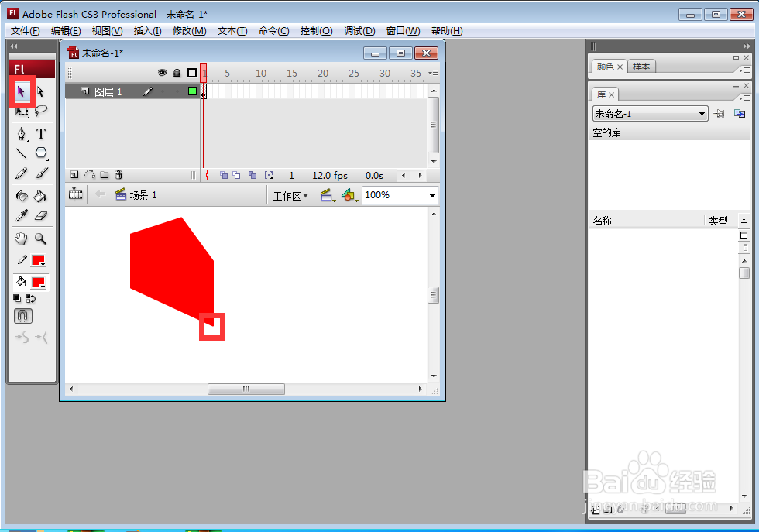Toggle show all layers as outlines

click(x=192, y=73)
